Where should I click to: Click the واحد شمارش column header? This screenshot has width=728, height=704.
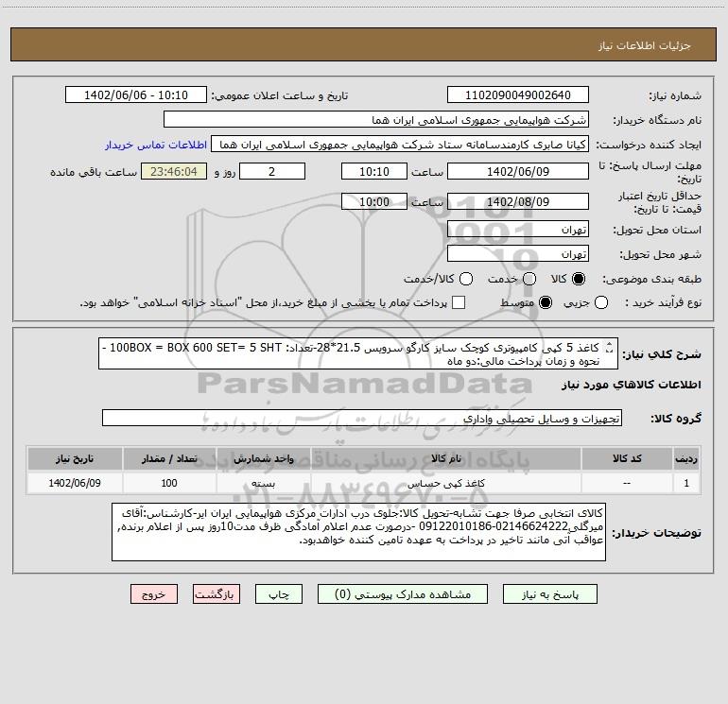(x=263, y=459)
